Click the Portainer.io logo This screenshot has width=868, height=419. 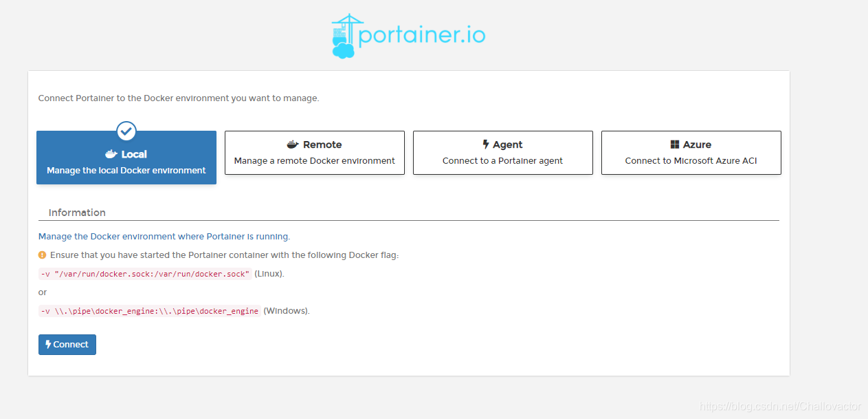408,36
